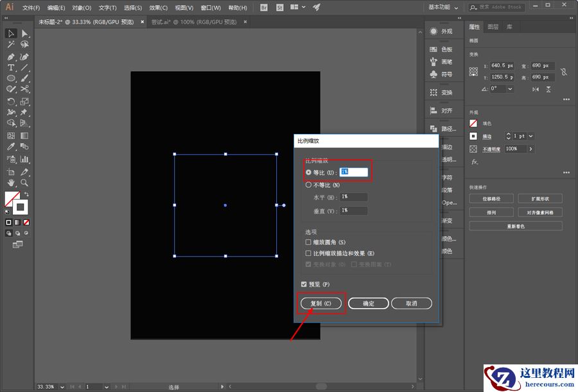
Task: Select the Selection tool
Action: [x=10, y=33]
